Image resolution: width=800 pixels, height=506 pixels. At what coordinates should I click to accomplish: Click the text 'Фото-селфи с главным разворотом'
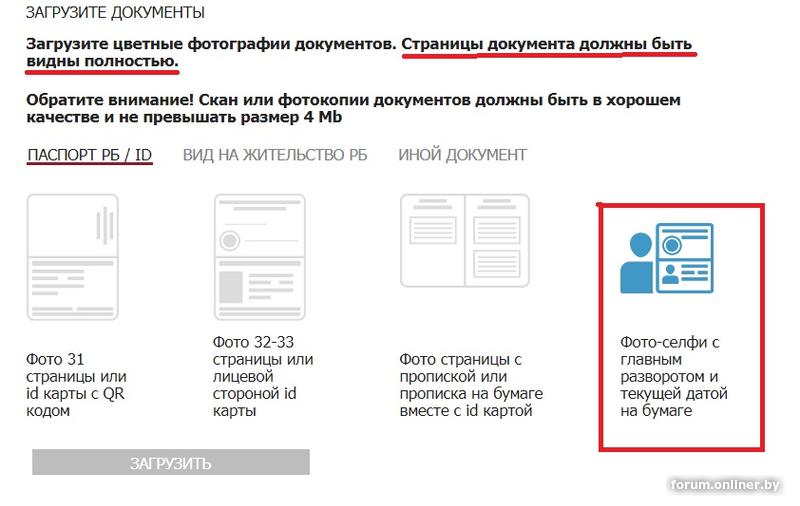(x=670, y=359)
